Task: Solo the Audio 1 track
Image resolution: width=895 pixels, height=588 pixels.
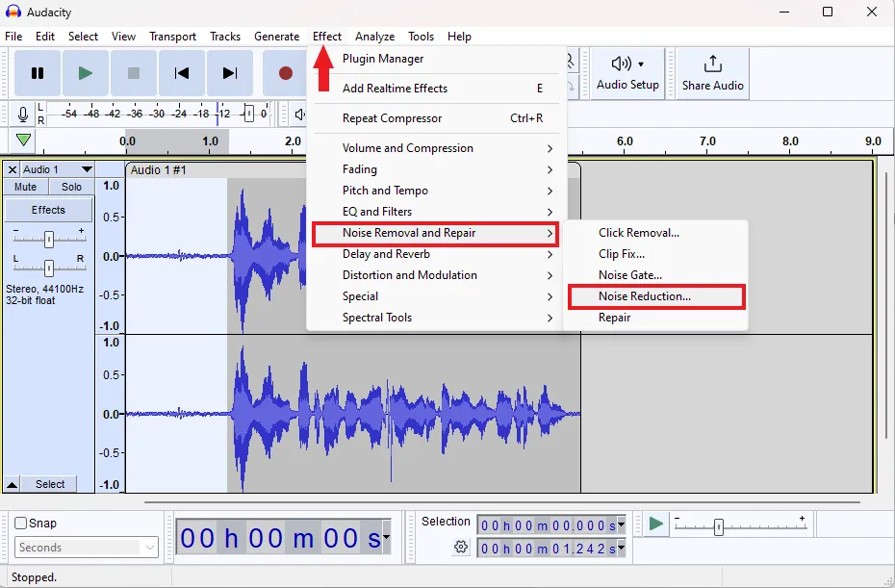Action: 70,187
